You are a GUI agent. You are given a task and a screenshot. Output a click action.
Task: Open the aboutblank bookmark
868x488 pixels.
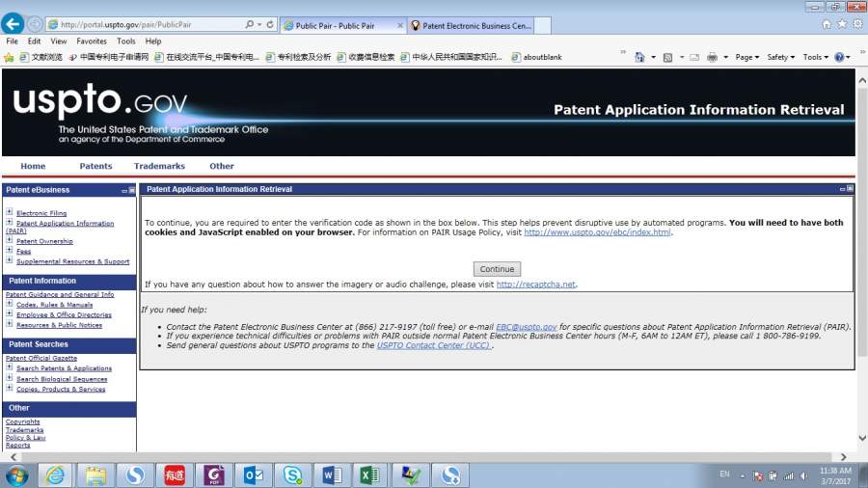click(537, 57)
